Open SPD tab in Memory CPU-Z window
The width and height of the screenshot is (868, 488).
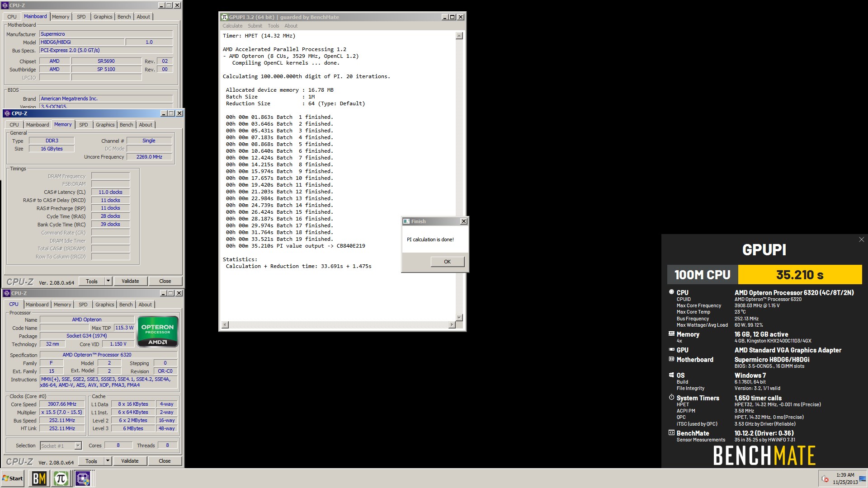click(84, 125)
